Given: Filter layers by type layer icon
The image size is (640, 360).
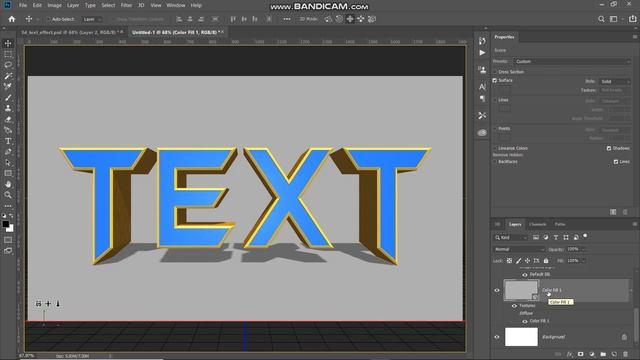Looking at the screenshot, I should tap(556, 237).
